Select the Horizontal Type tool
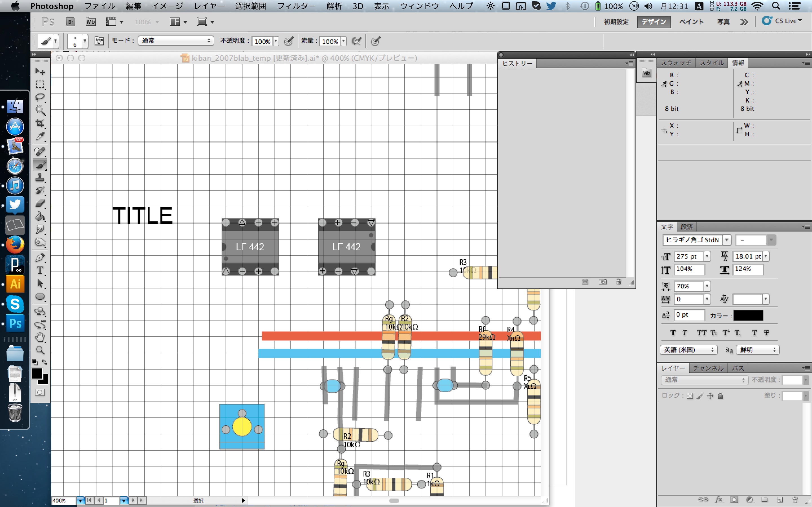This screenshot has height=507, width=812. 40,270
